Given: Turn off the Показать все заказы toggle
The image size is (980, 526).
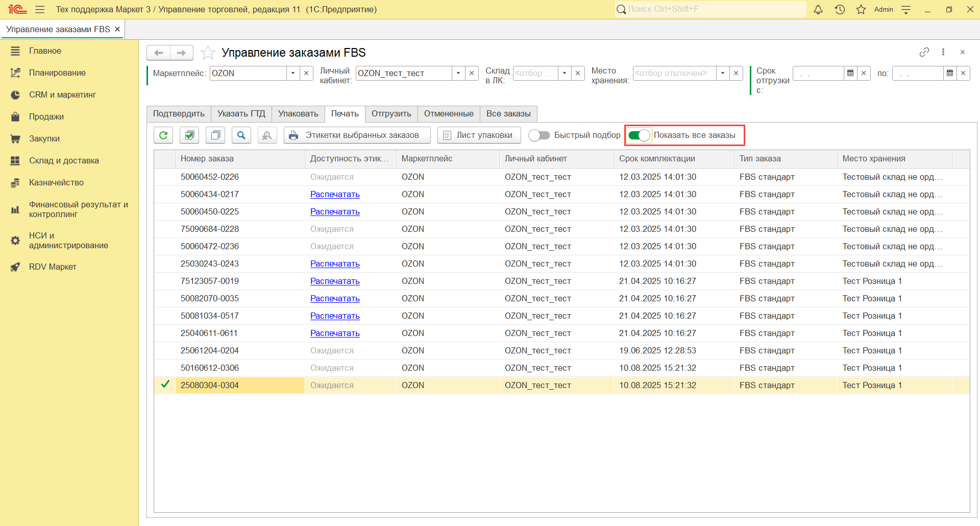Looking at the screenshot, I should pyautogui.click(x=639, y=135).
